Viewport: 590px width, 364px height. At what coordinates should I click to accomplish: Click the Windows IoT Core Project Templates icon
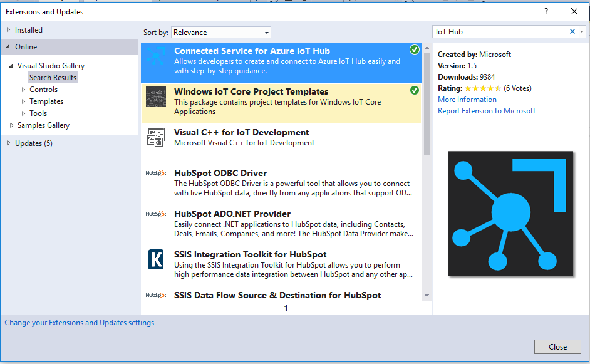pyautogui.click(x=156, y=96)
